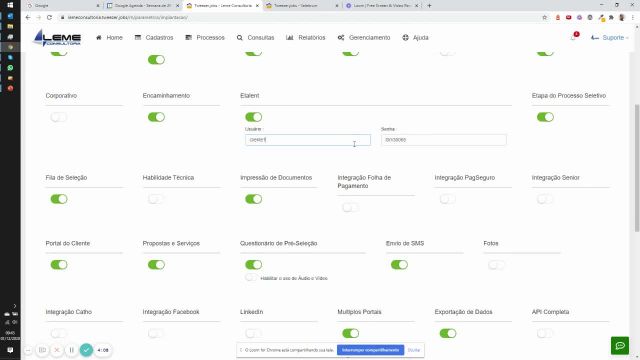The height and width of the screenshot is (360, 640).
Task: Expand the Suporte user dropdown
Action: 610,38
